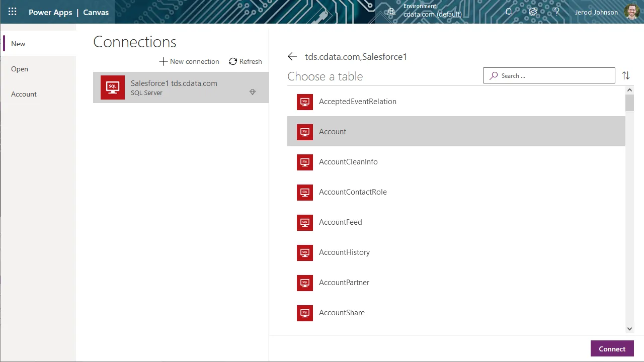Viewport: 644px width, 362px height.
Task: Switch to the Account section
Action: pos(24,94)
